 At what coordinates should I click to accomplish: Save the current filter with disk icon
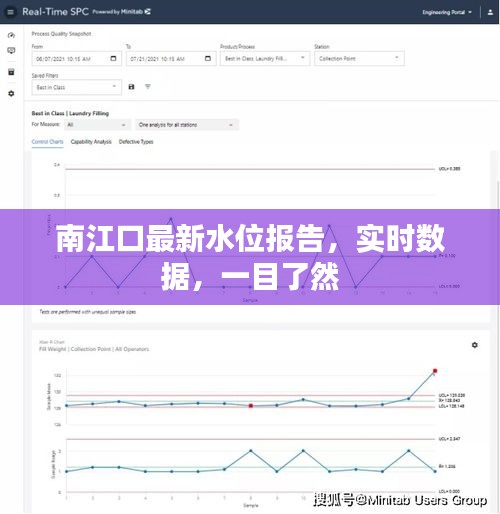131,87
